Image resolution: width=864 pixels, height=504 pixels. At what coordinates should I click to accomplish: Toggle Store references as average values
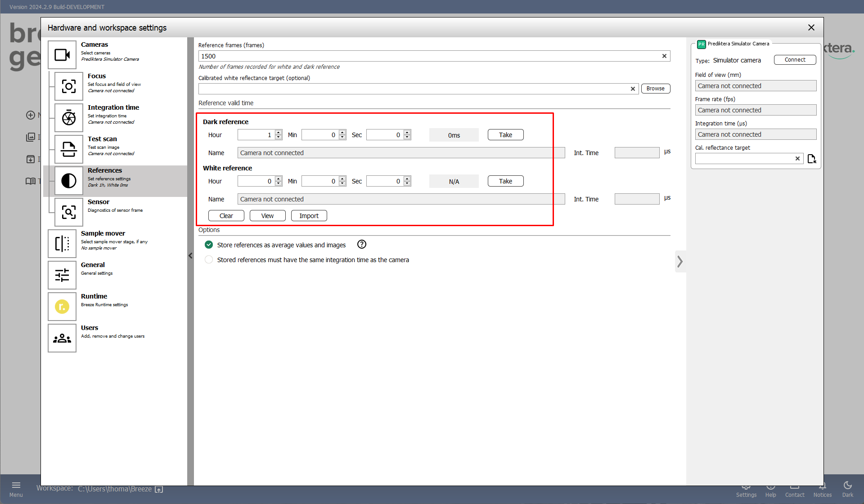tap(209, 245)
